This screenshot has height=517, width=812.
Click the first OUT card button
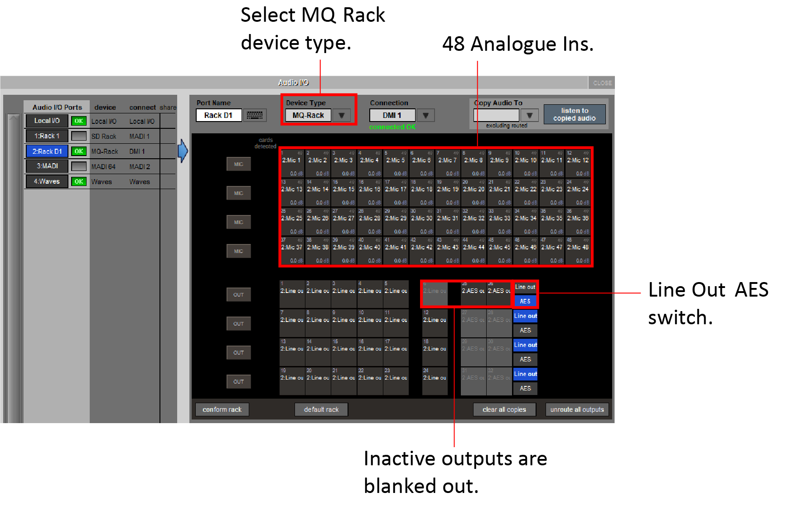[238, 295]
